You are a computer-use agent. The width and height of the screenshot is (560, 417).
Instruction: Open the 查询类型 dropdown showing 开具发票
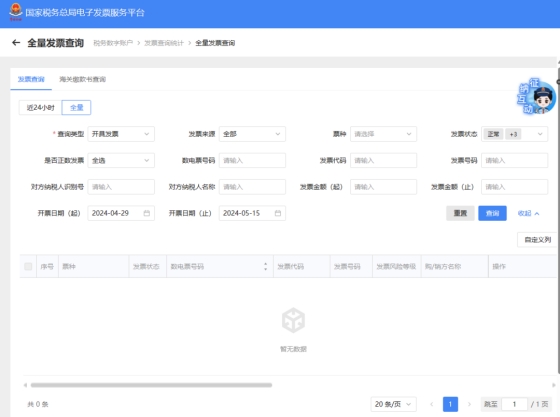(121, 134)
